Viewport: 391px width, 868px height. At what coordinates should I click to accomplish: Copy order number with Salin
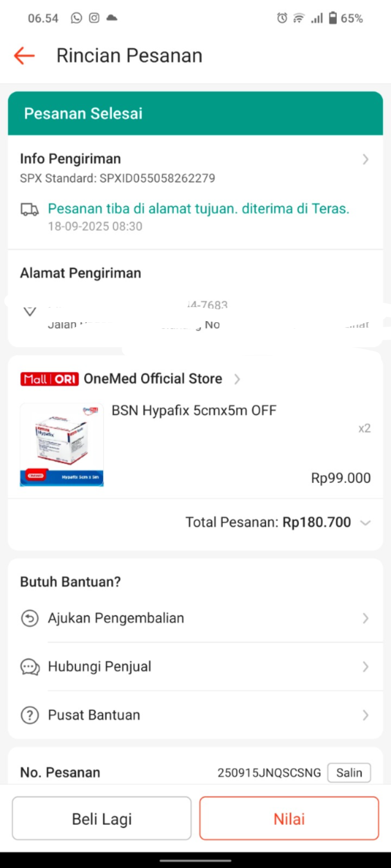349,773
